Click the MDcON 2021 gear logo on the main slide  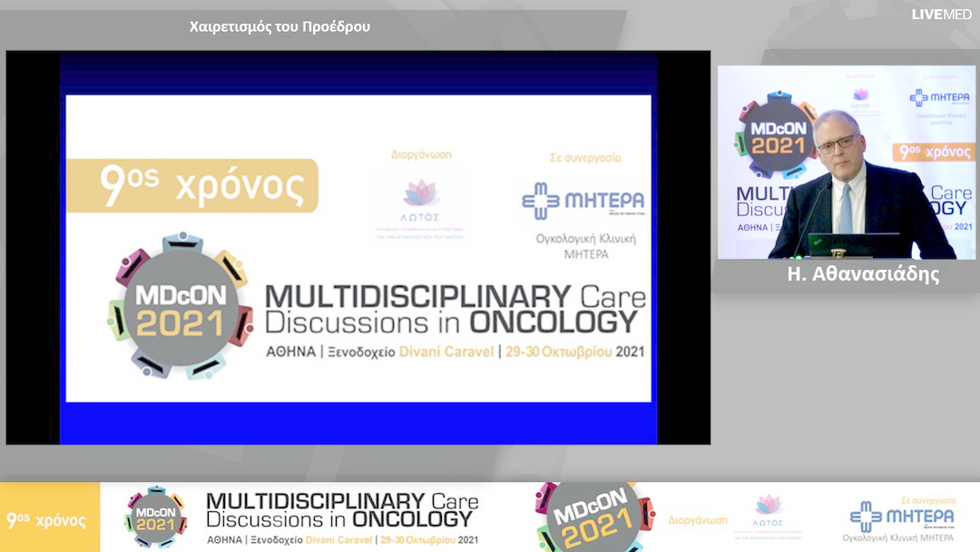[x=179, y=307]
